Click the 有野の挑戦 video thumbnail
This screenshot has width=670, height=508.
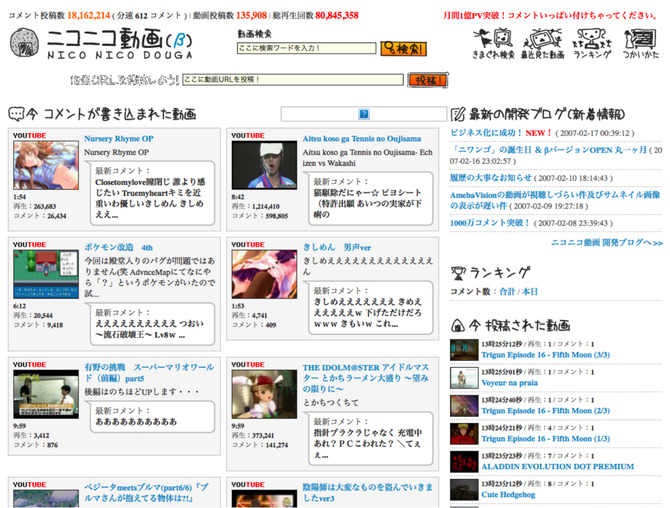click(x=46, y=394)
